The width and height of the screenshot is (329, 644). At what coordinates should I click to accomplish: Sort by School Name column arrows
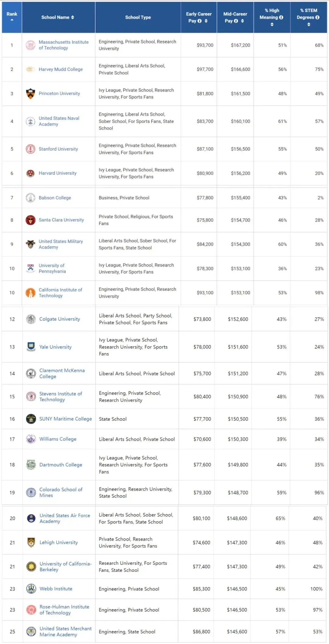pos(73,17)
